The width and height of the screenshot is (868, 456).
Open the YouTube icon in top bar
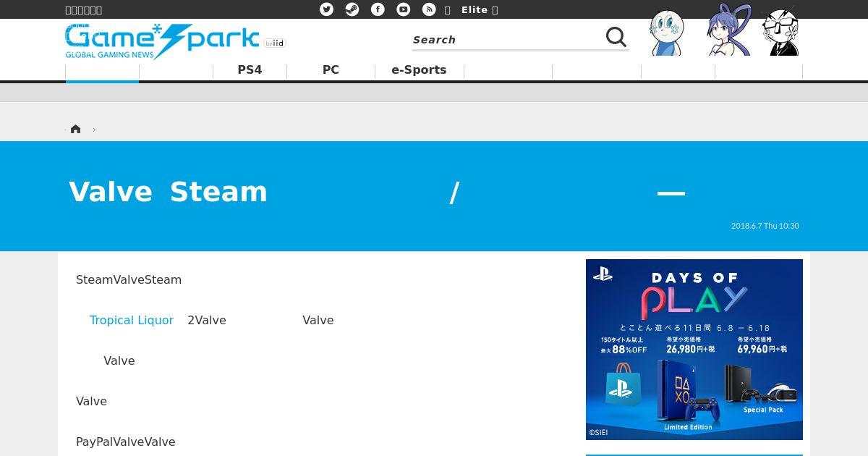click(x=404, y=9)
